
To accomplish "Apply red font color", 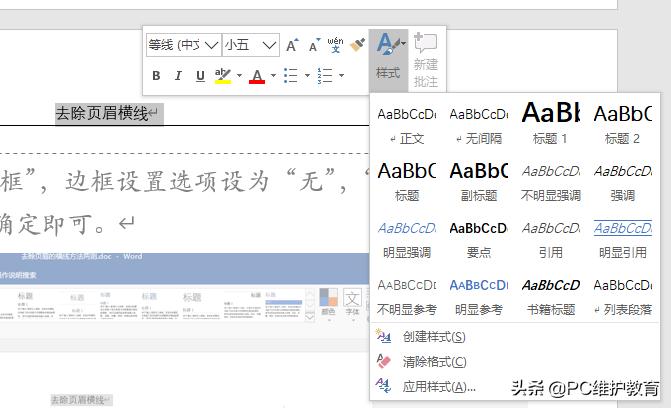I will click(x=257, y=76).
